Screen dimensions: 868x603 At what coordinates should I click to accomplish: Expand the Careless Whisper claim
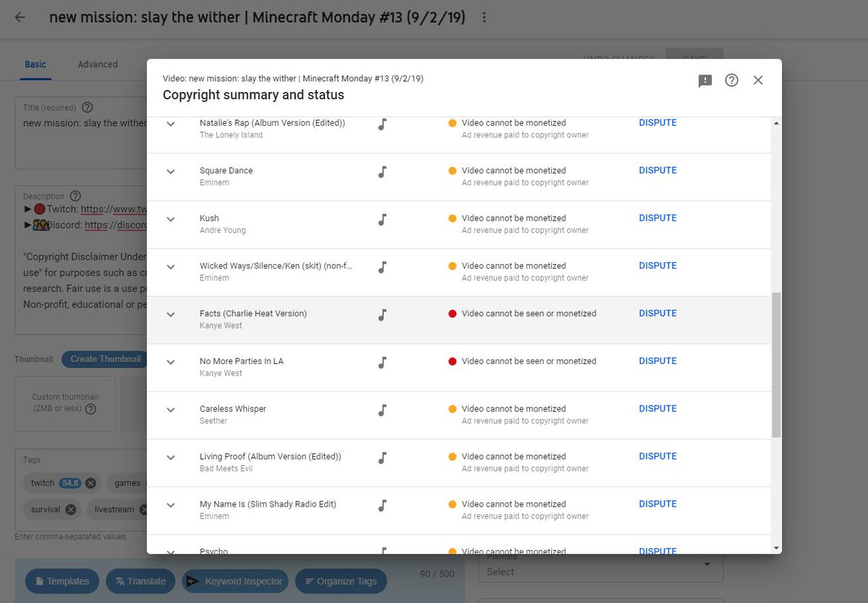(171, 410)
